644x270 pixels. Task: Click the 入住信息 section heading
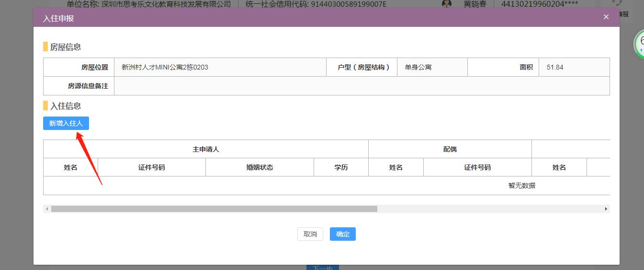[x=66, y=106]
